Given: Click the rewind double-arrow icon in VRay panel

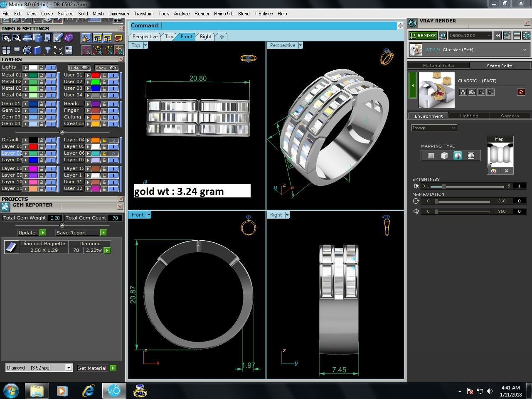Looking at the screenshot, I should (498, 36).
